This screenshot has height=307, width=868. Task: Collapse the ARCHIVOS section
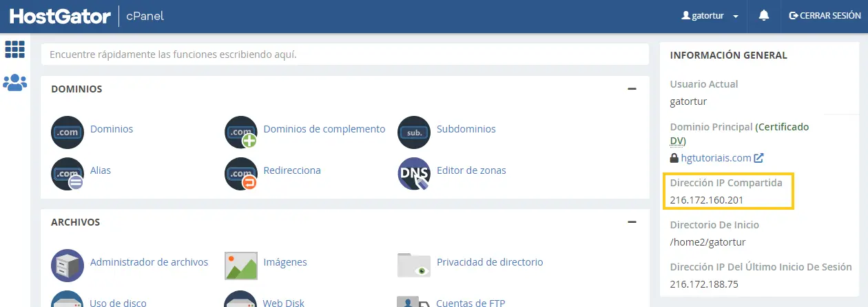coord(631,222)
